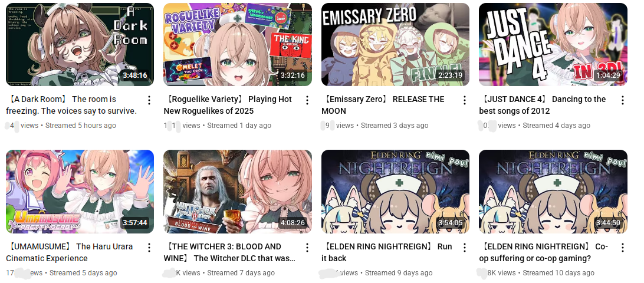Click title 'Playing Hot New Roguelikes of 2025'
This screenshot has height=283, width=644.
coord(228,105)
